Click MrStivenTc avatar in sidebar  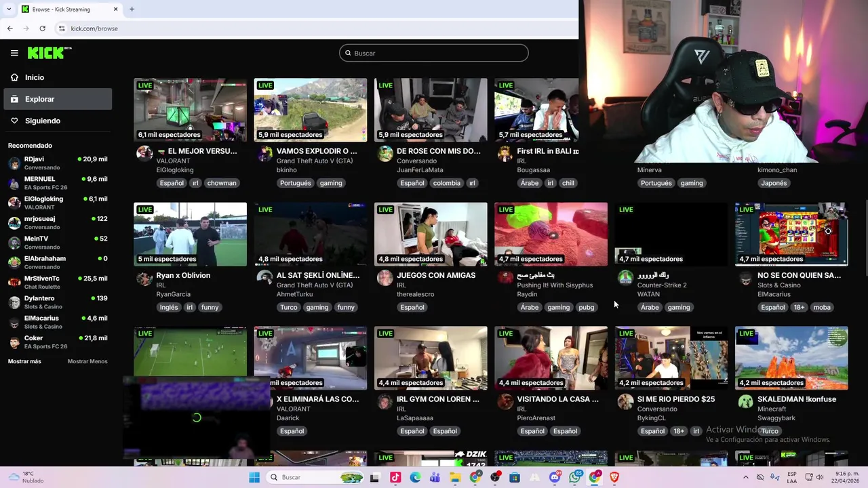tap(14, 282)
